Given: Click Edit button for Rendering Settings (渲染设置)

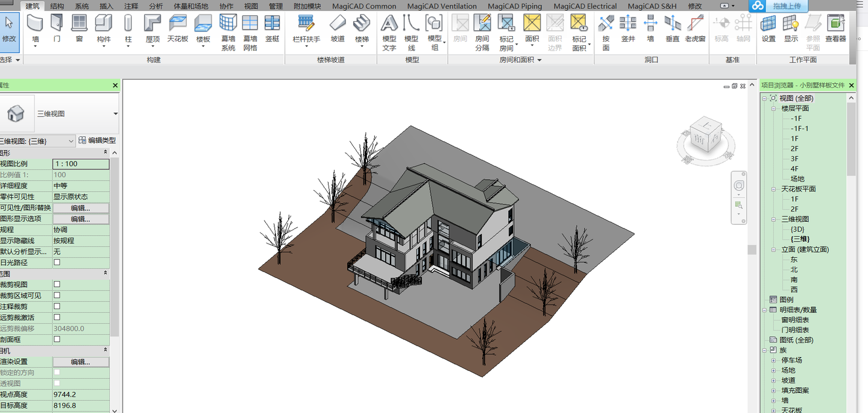Looking at the screenshot, I should tap(80, 362).
